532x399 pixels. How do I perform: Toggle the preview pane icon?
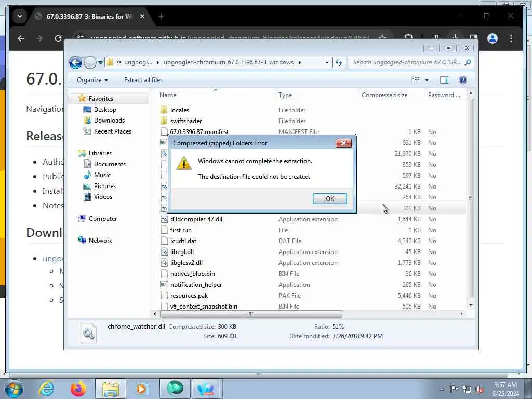coord(444,80)
